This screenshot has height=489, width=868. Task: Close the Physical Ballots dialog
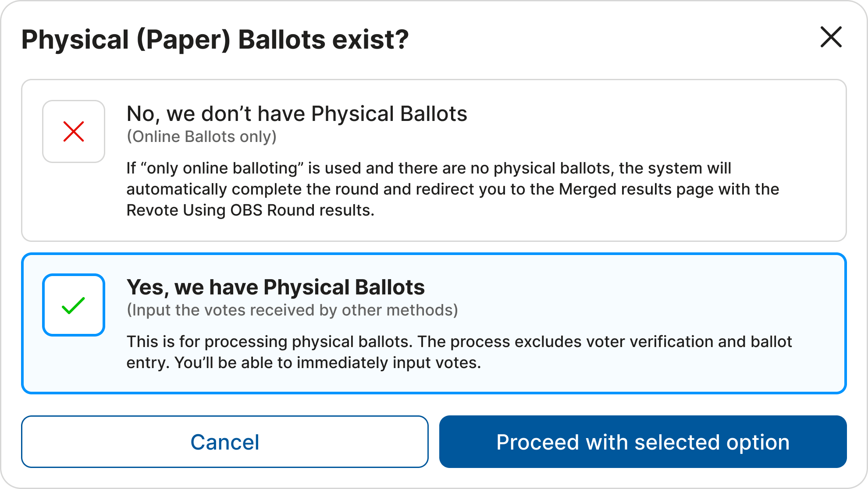[x=831, y=37]
